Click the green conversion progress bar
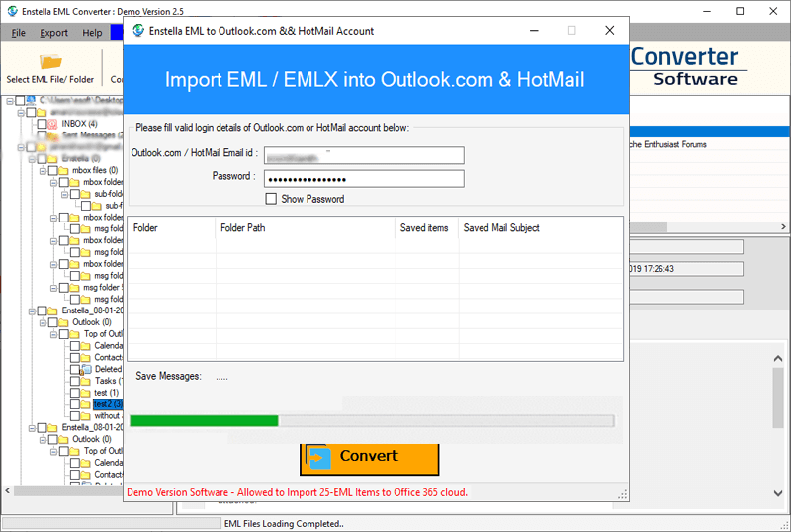The image size is (791, 532). [x=373, y=421]
